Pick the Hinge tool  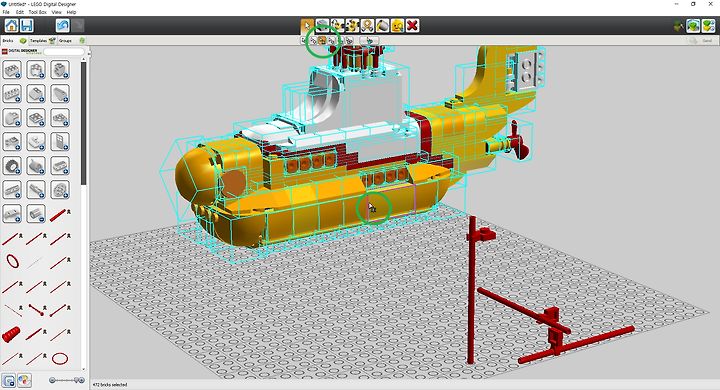tap(338, 25)
